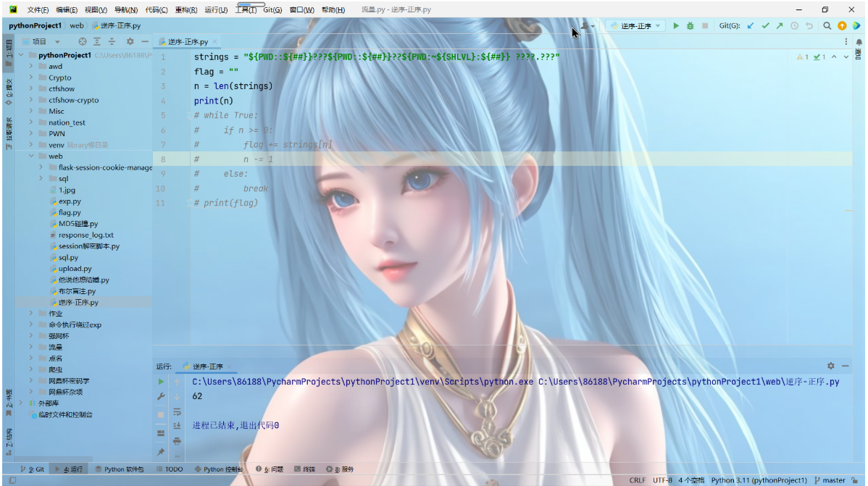Open the Python 控制台 tool window
Screen dimensions: 868x486
tap(219, 469)
